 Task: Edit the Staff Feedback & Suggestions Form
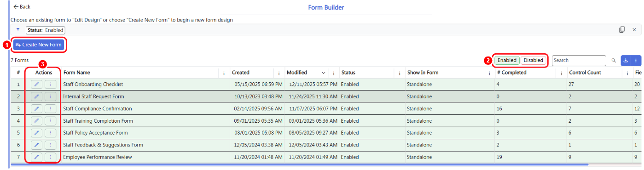pyautogui.click(x=37, y=145)
